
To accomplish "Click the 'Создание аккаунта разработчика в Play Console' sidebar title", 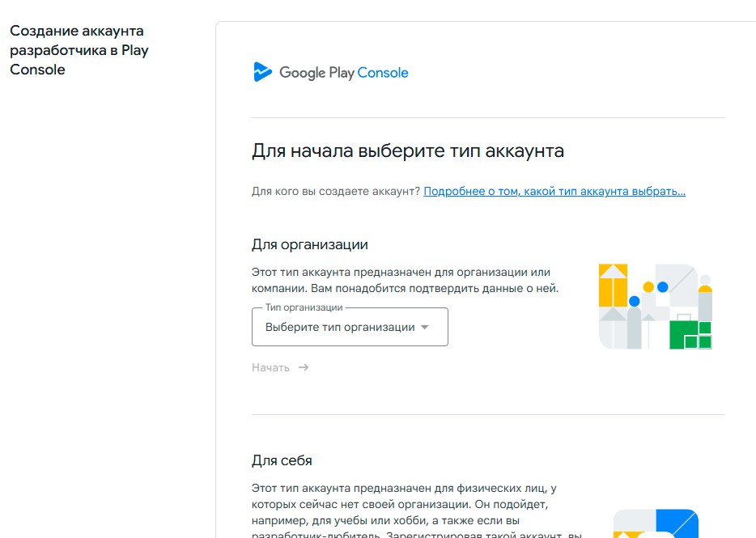I will click(x=79, y=50).
